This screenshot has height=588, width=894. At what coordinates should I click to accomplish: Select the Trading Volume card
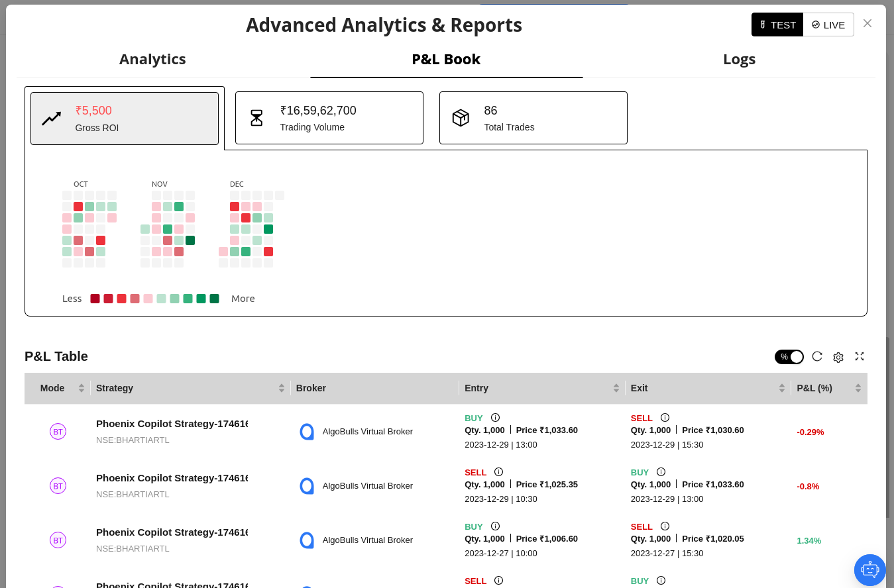point(329,118)
